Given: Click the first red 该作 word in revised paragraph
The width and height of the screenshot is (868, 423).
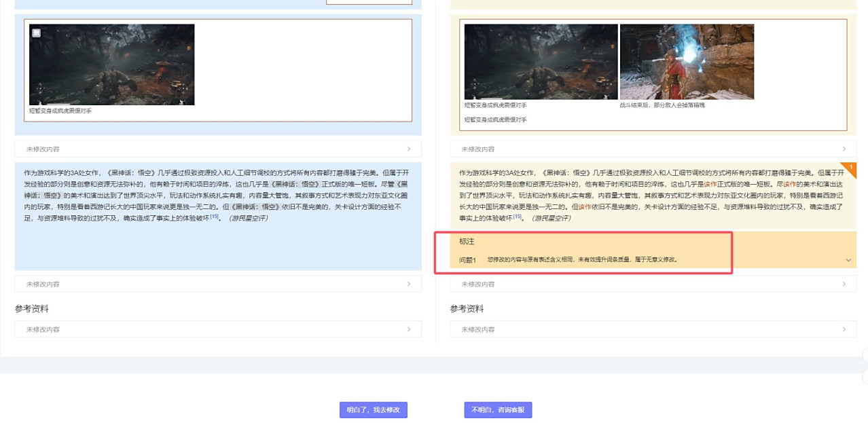Looking at the screenshot, I should [710, 183].
